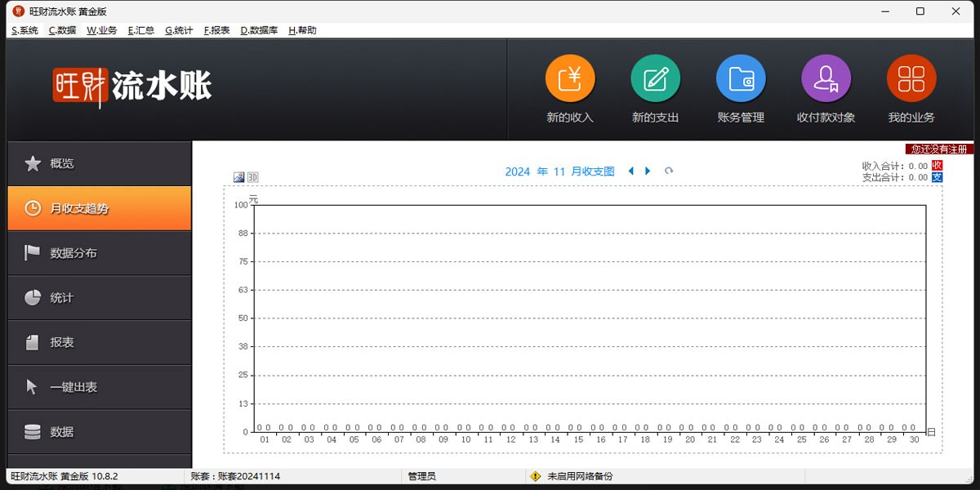Click 收入合计 total value
Viewport: 980px width, 490px height.
(917, 166)
